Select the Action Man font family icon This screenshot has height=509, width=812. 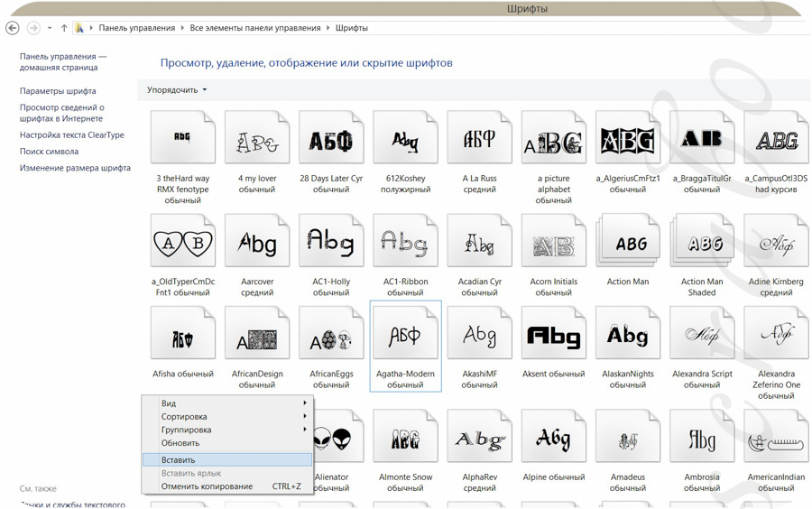628,240
